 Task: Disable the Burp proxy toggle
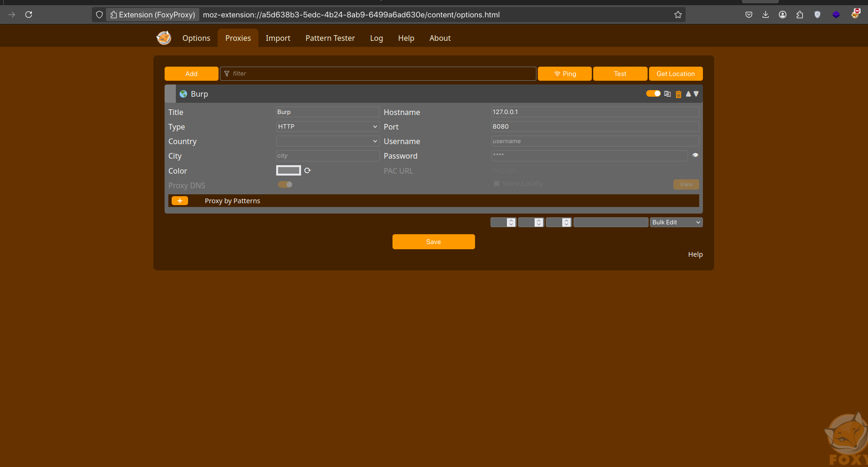click(x=653, y=93)
